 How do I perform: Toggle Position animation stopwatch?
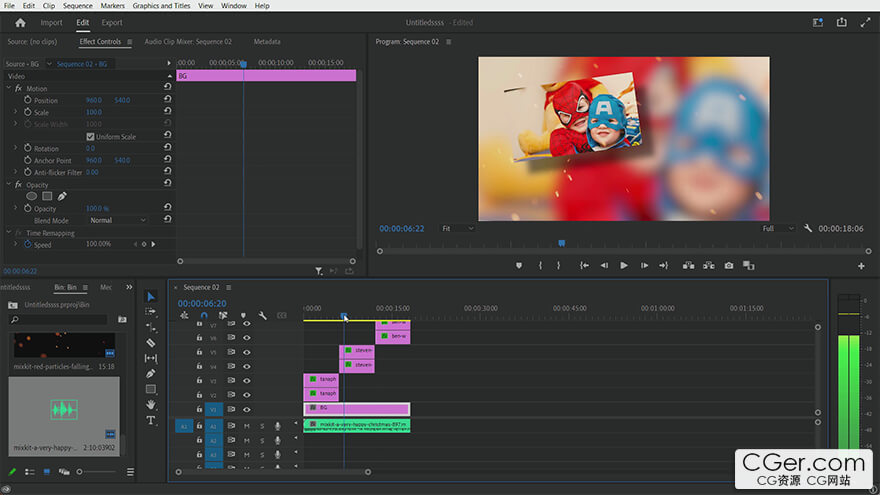(28, 100)
